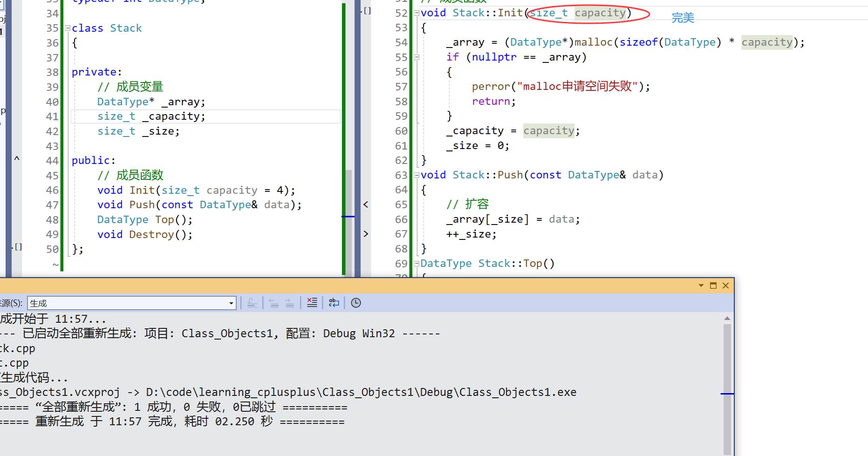Collapse the if (nullptr == _array) block

point(417,57)
